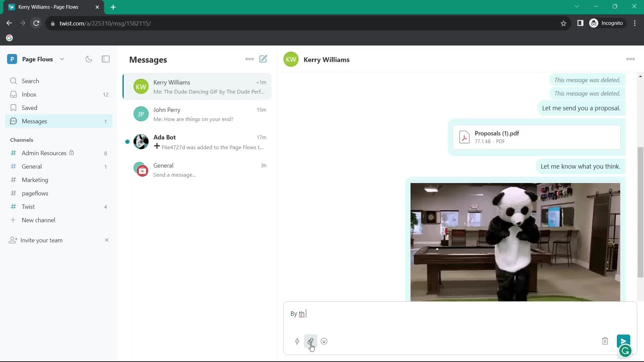The image size is (644, 362).
Task: Click Kerry Williams header avatar
Action: coord(291,59)
